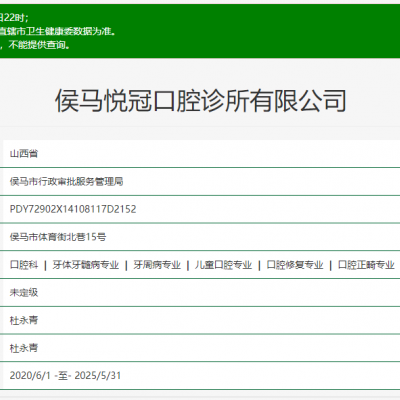The width and height of the screenshot is (400, 400).
Task: Select the title 侯马悦冠口腔诊所有限公司
Action: (x=200, y=101)
